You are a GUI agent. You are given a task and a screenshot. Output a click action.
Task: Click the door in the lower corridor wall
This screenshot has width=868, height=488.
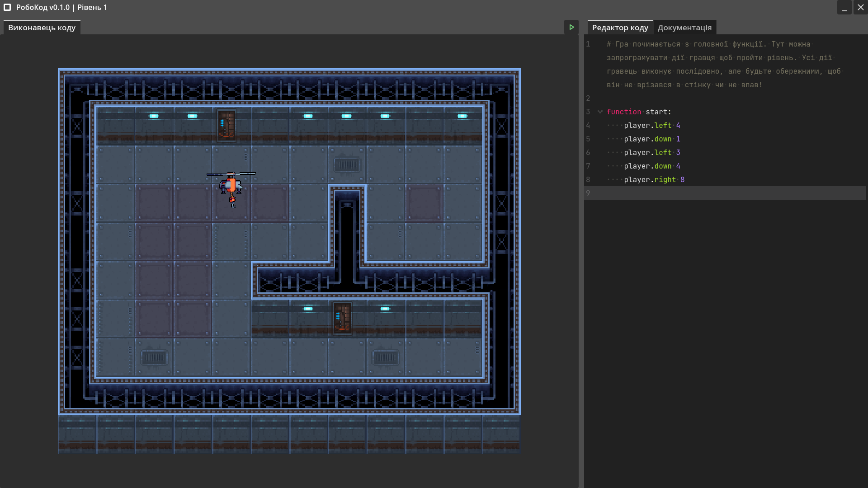342,318
